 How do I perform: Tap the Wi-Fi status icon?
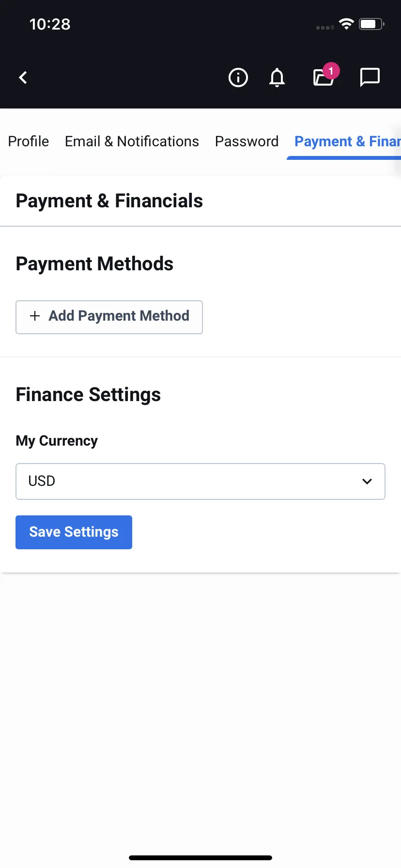tap(346, 24)
